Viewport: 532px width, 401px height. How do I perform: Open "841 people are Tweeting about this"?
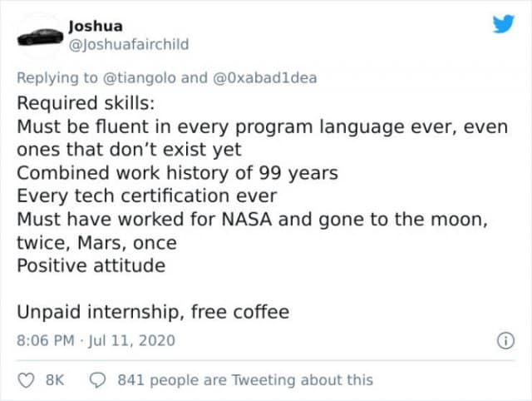245,379
